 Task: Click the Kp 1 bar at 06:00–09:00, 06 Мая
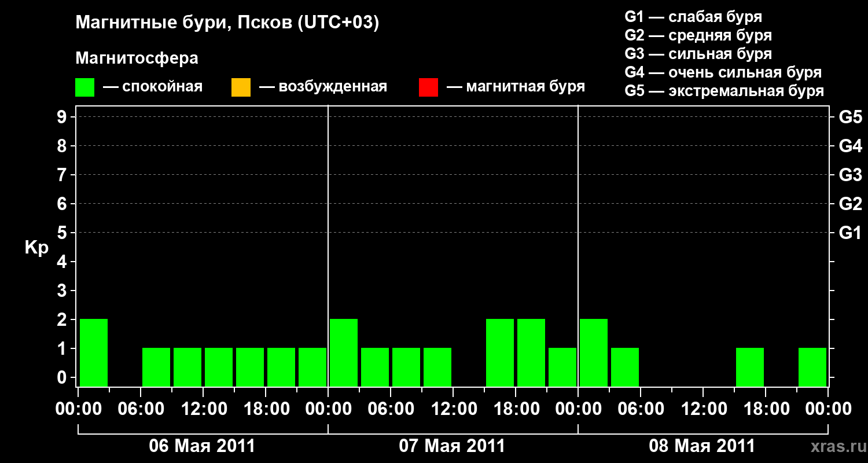tap(156, 367)
